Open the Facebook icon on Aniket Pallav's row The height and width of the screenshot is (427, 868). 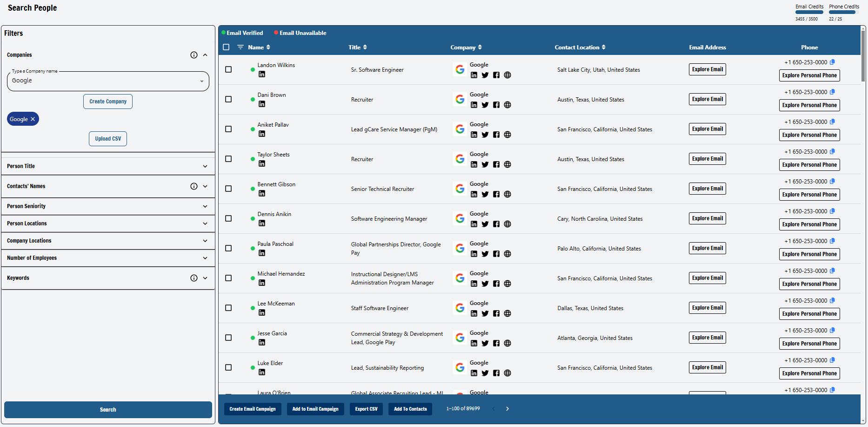(496, 135)
